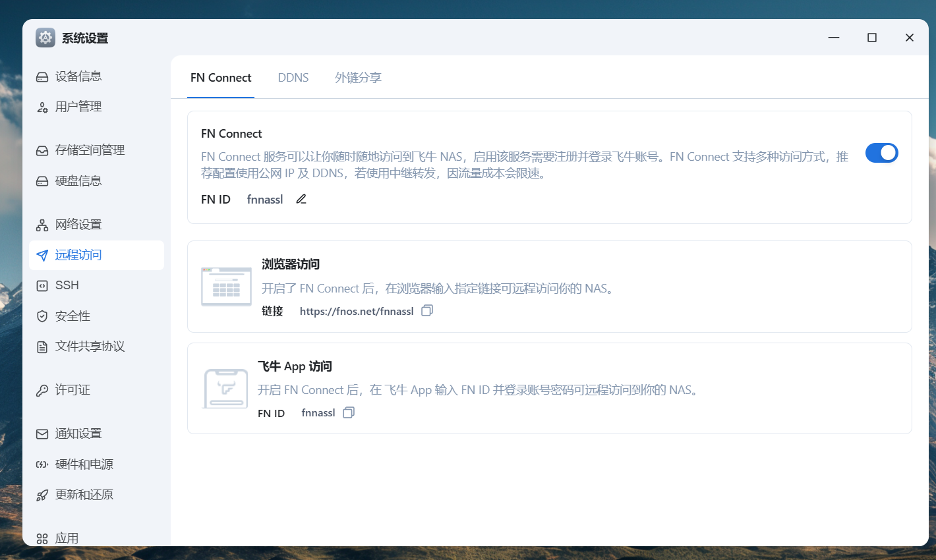The image size is (936, 560).
Task: Open the https://fnos.net/fnnassl link
Action: [x=357, y=310]
